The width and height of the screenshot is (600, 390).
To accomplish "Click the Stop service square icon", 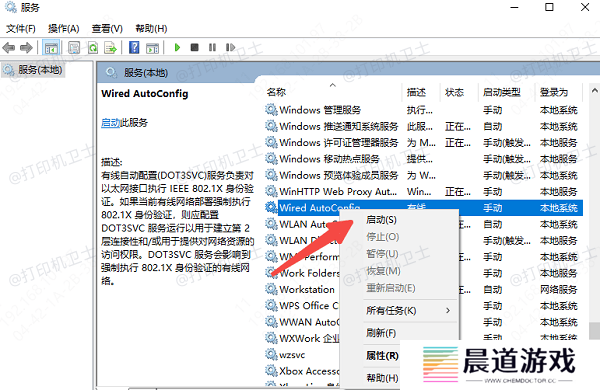I will coord(194,47).
